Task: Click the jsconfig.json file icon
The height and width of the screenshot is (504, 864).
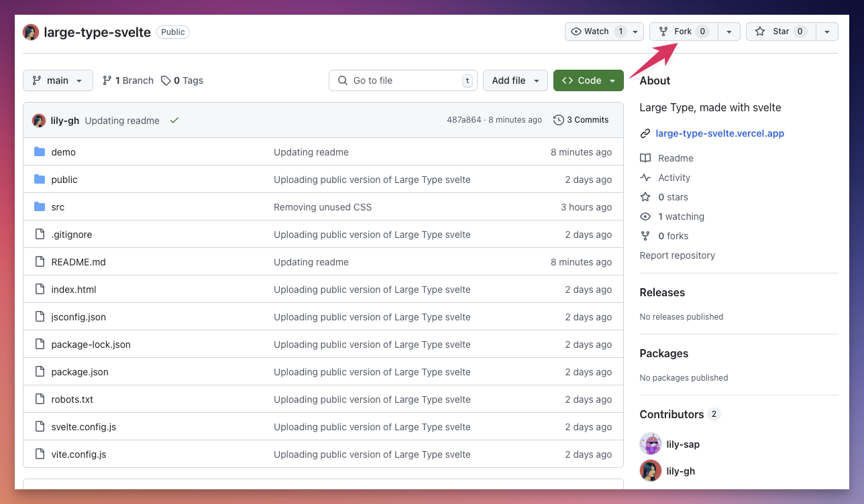Action: pyautogui.click(x=40, y=317)
